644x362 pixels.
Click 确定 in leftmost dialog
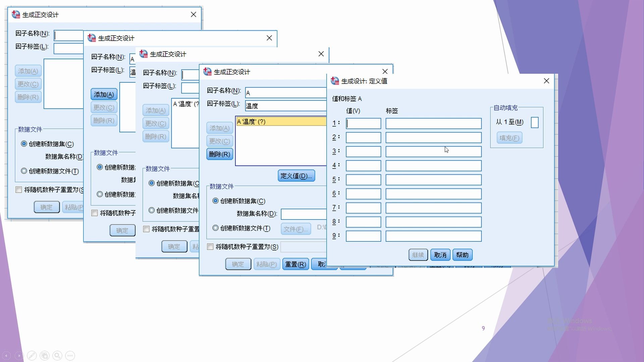point(47,207)
